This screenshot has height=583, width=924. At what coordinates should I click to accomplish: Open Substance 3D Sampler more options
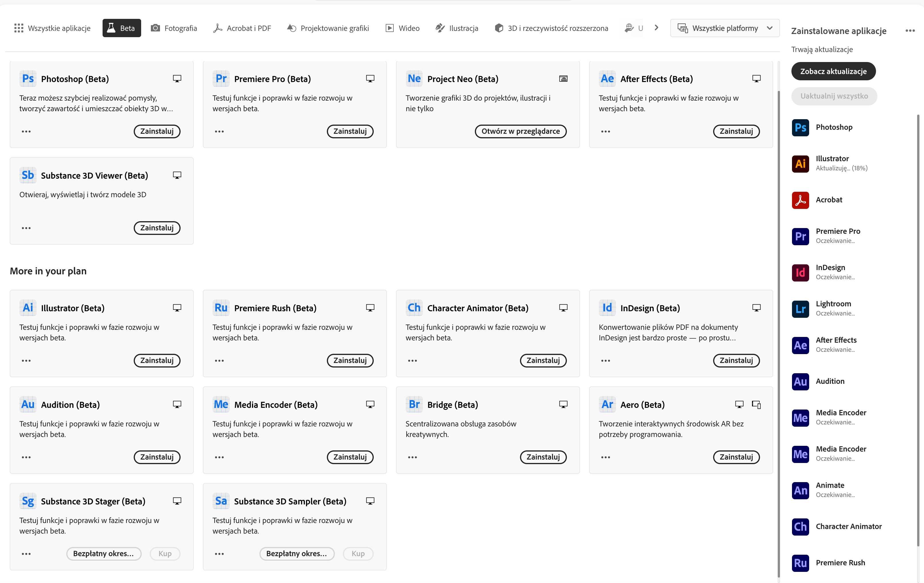click(219, 554)
